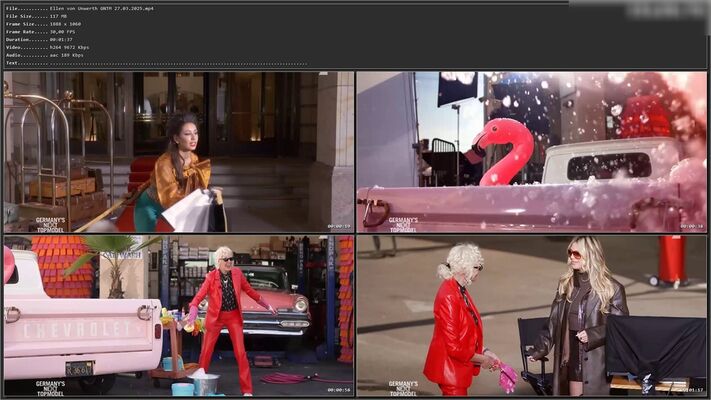This screenshot has height=400, width=711.
Task: Select the file name line ending in .mp4
Action: [x=79, y=9]
